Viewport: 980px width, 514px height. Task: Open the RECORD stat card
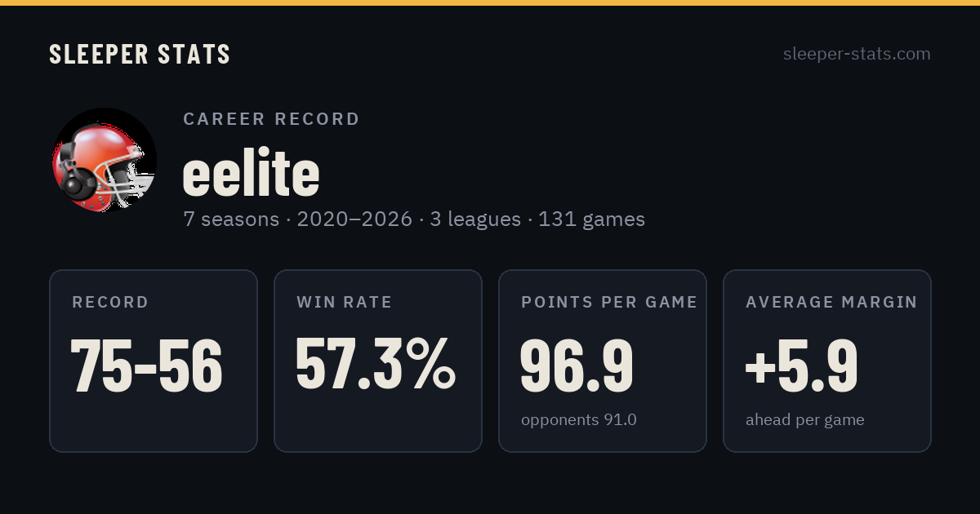pyautogui.click(x=154, y=361)
